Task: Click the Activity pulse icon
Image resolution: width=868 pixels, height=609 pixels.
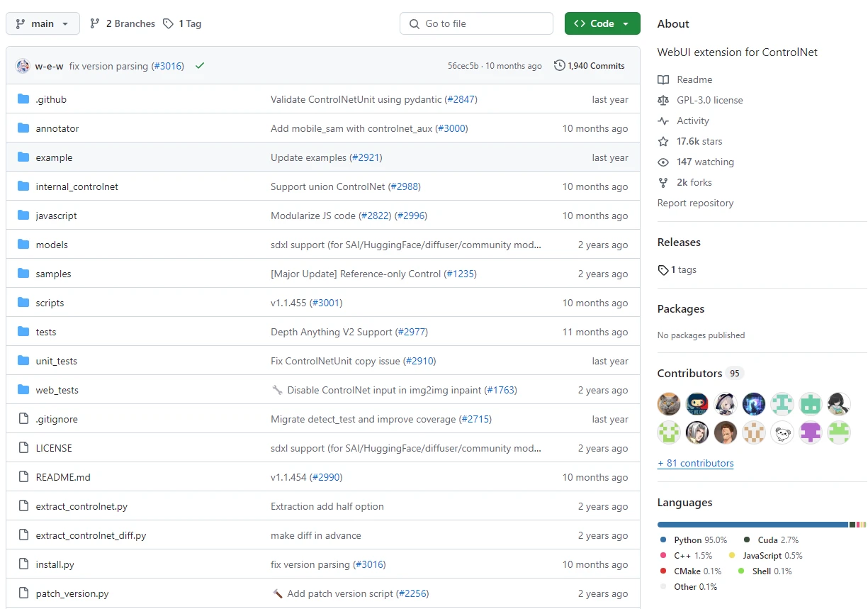Action: coord(663,121)
